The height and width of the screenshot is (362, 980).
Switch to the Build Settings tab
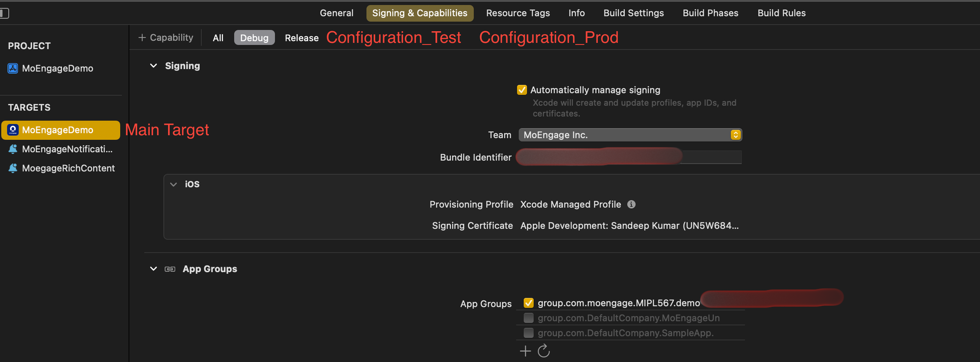coord(633,13)
